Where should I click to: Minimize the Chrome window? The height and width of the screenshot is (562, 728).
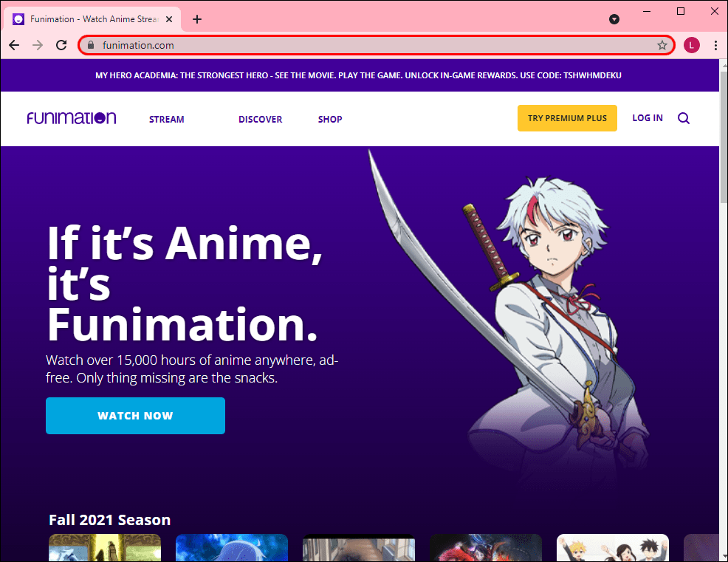click(647, 11)
